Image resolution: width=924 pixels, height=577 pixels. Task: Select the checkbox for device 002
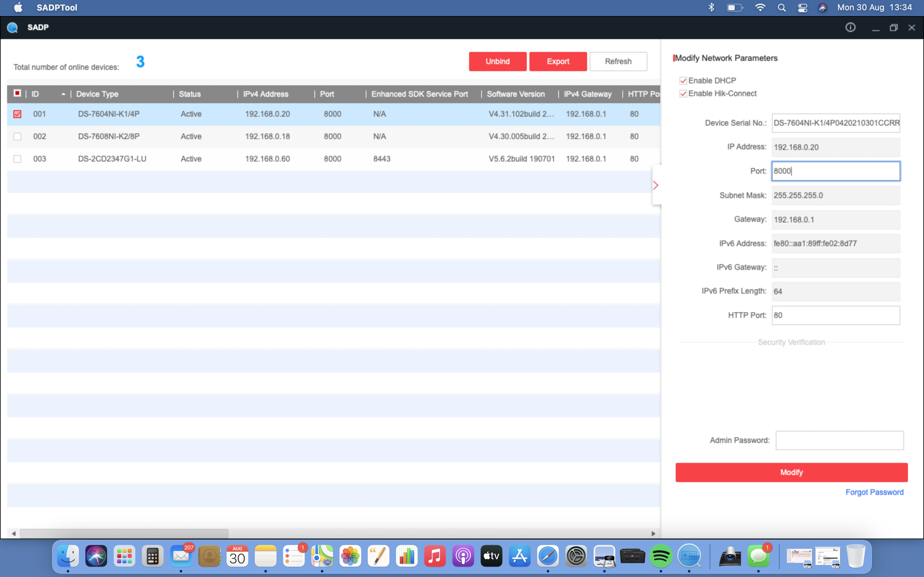point(17,136)
